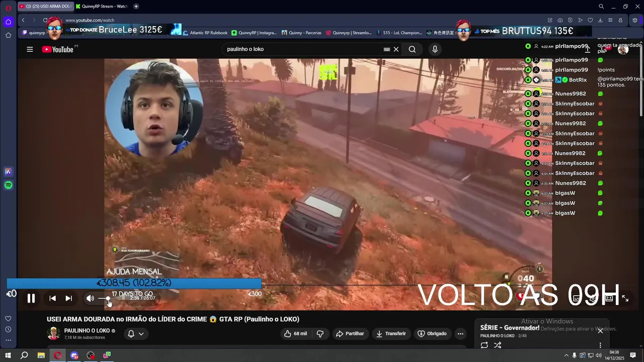Screen dimensions: 644x362
Task: Toggle playlist loop
Action: coord(484,345)
